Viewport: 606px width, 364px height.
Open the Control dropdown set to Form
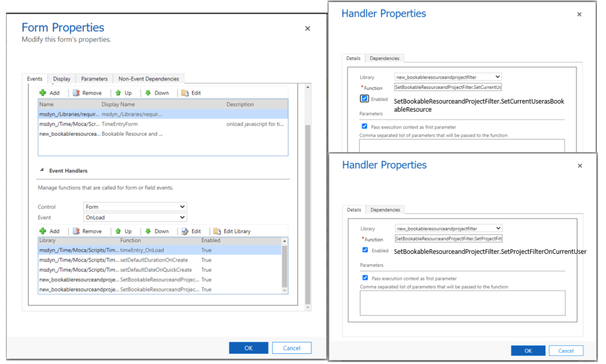coord(135,207)
